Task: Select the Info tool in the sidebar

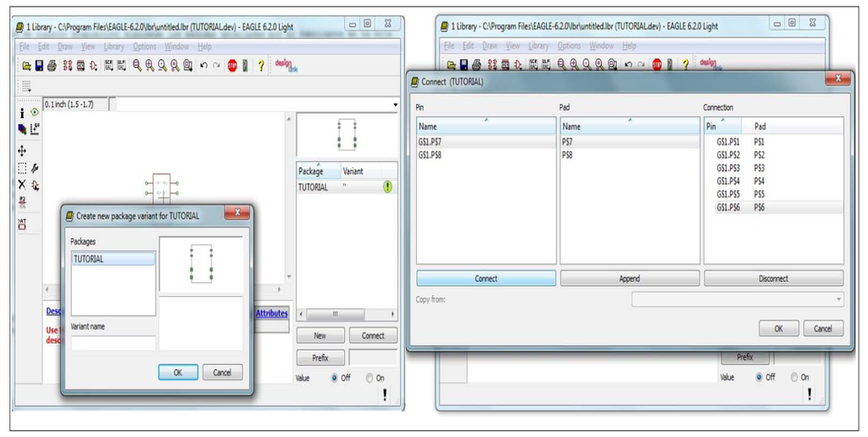Action: click(x=22, y=112)
